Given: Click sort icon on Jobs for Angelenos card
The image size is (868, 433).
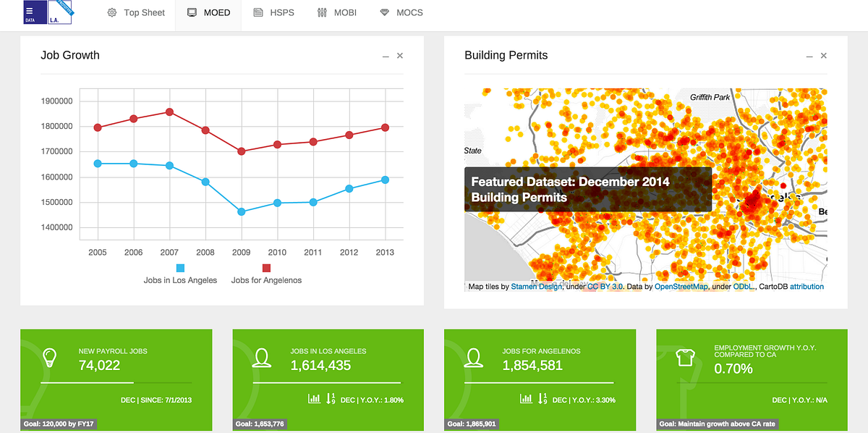Looking at the screenshot, I should [x=543, y=398].
